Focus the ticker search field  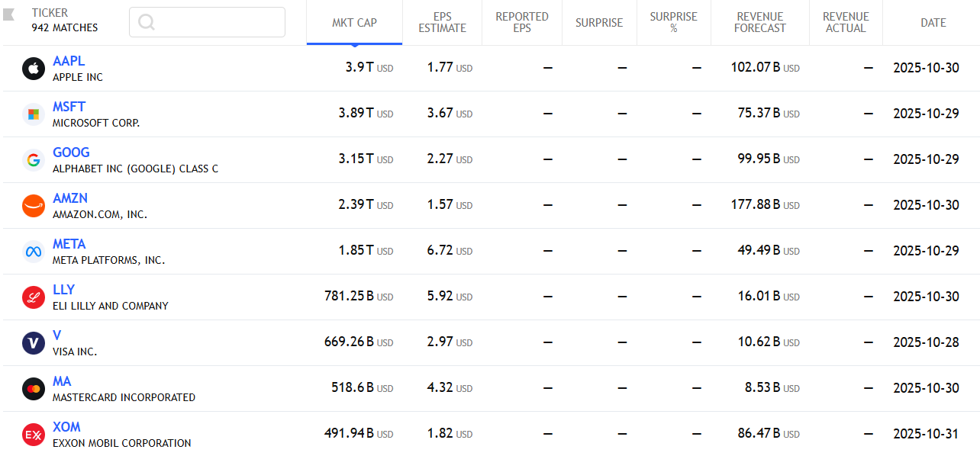208,22
